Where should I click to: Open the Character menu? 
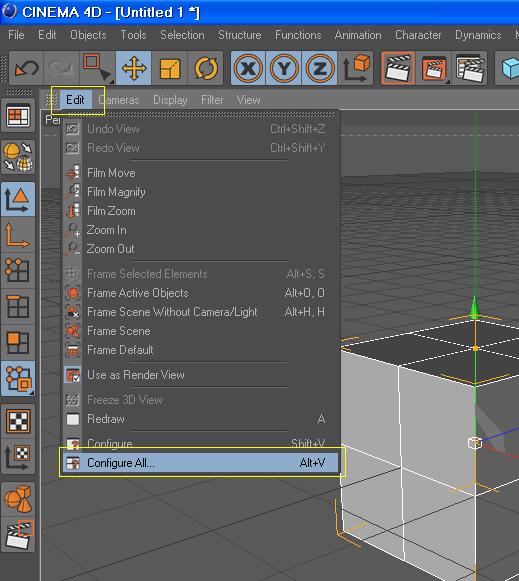point(418,35)
